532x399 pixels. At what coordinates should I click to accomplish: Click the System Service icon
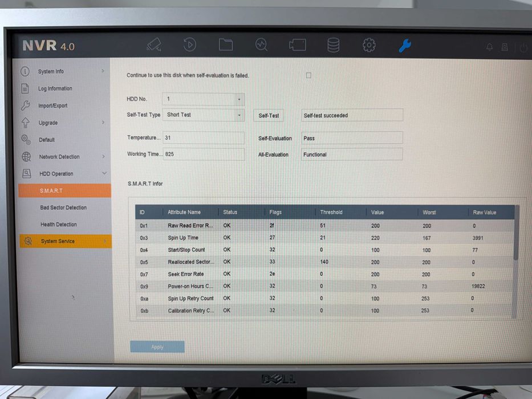click(28, 241)
